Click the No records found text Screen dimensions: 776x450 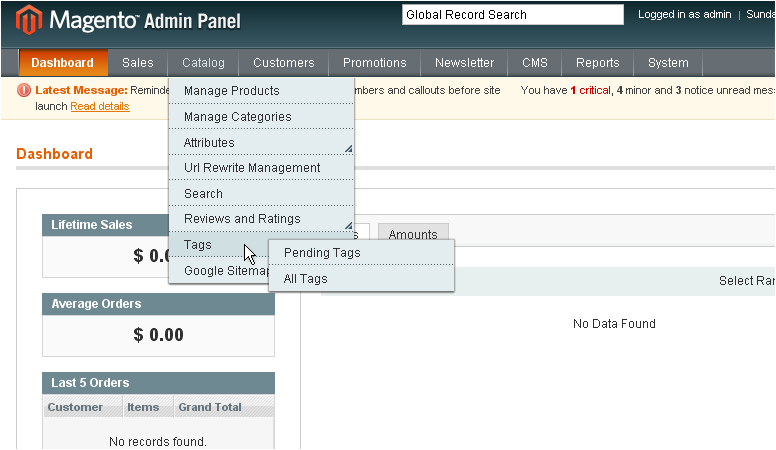pyautogui.click(x=158, y=441)
